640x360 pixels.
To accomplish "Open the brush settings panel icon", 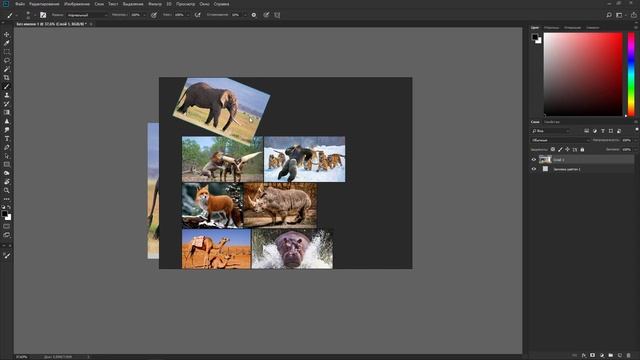I will click(x=43, y=15).
